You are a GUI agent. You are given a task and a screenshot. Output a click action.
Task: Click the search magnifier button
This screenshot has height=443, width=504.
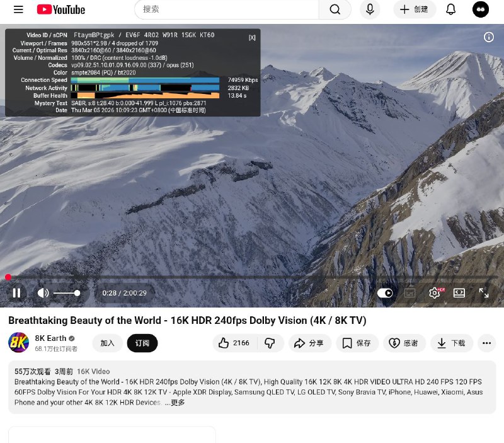pos(335,9)
